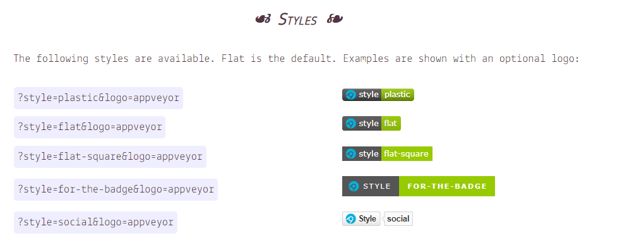Select the ?style=flat-square&logo=appveyor code snippet
Image resolution: width=644 pixels, height=243 pixels.
point(110,157)
